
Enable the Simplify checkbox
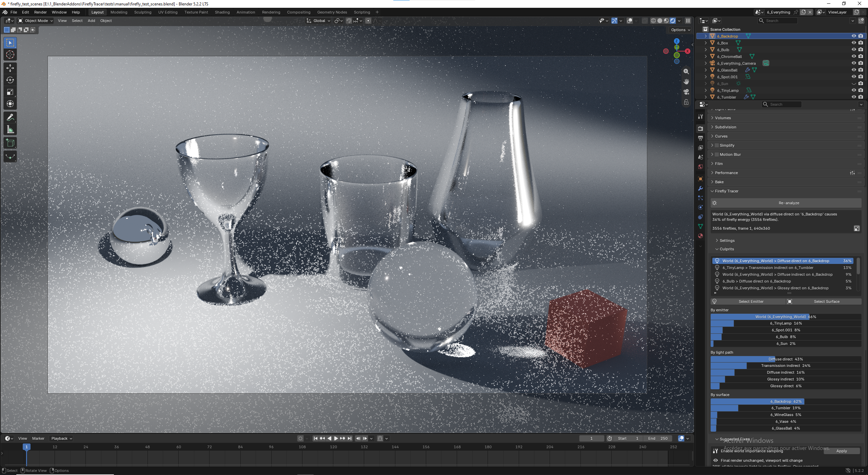point(717,145)
